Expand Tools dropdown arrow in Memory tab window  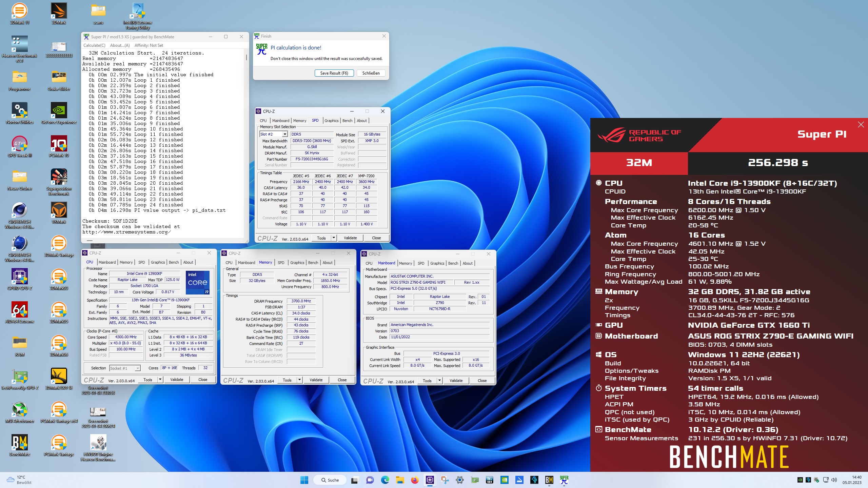point(299,380)
